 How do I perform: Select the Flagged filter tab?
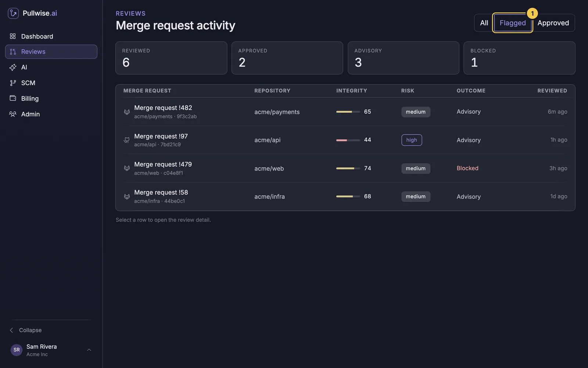[513, 23]
